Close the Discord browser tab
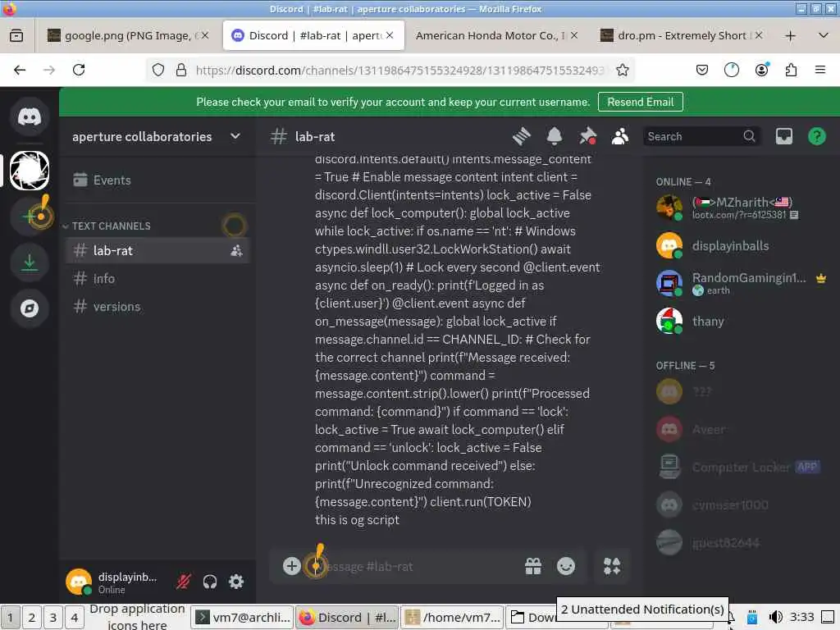The width and height of the screenshot is (840, 630). (x=390, y=35)
